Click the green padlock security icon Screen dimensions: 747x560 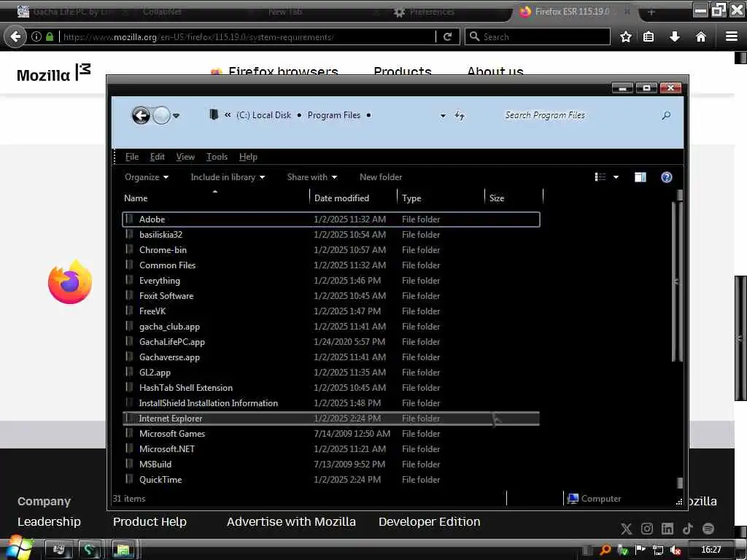click(50, 36)
